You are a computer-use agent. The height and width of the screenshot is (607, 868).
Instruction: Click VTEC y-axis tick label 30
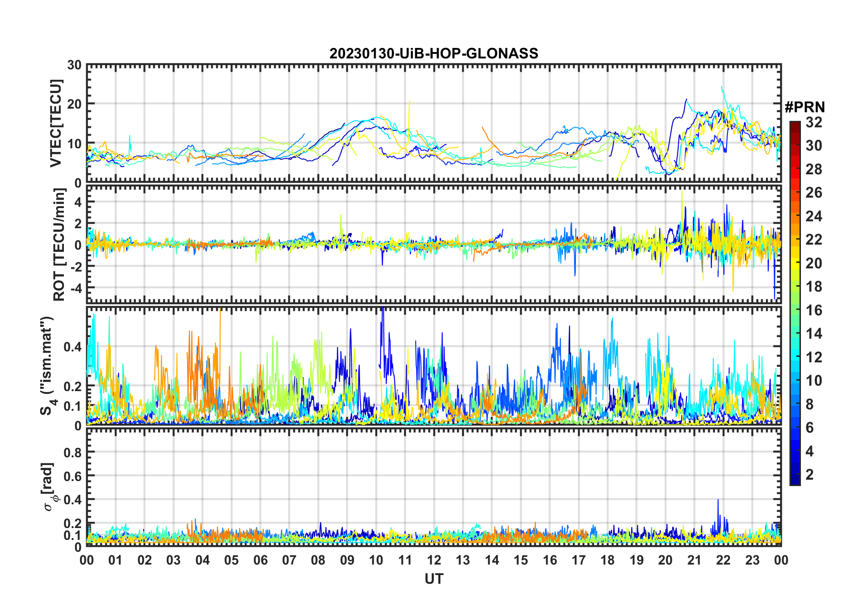(74, 65)
